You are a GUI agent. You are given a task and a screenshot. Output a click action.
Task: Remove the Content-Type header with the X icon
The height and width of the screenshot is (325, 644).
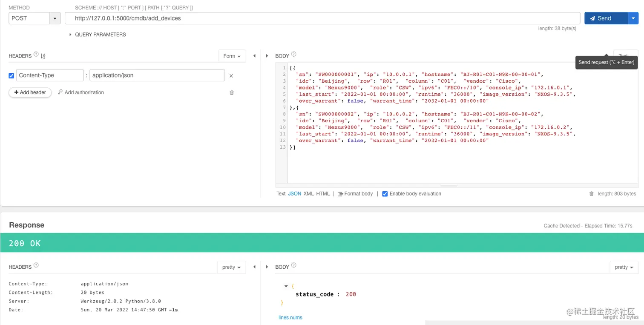click(231, 76)
